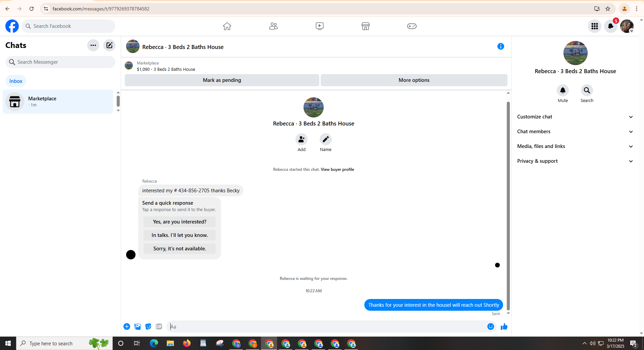Expand Customize chat section
Image resolution: width=644 pixels, height=350 pixels.
(575, 117)
